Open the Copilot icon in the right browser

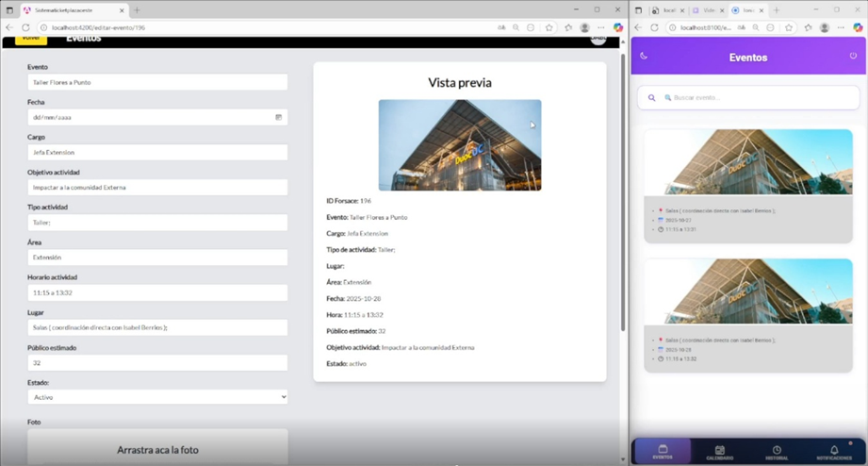point(857,27)
